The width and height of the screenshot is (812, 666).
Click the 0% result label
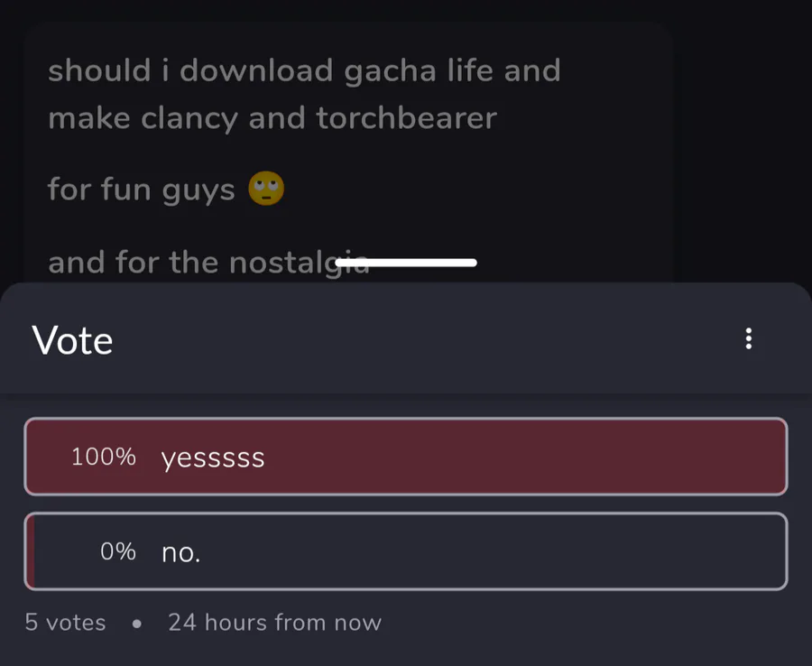[118, 551]
